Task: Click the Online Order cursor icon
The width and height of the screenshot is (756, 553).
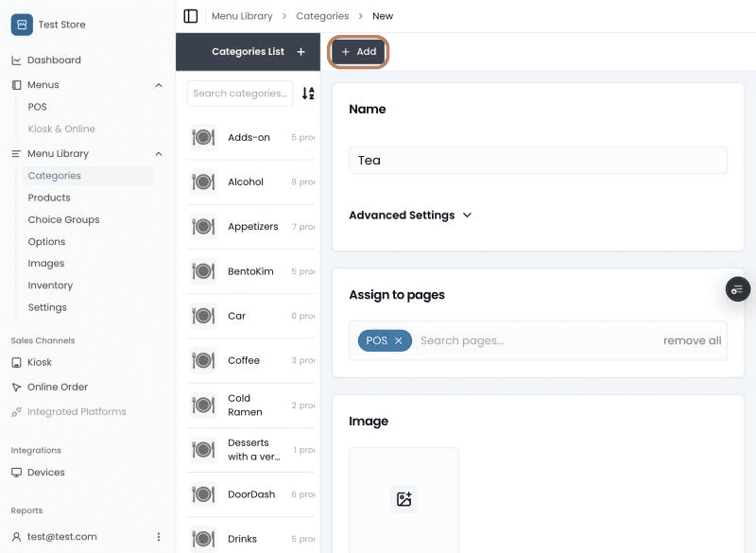Action: tap(16, 388)
